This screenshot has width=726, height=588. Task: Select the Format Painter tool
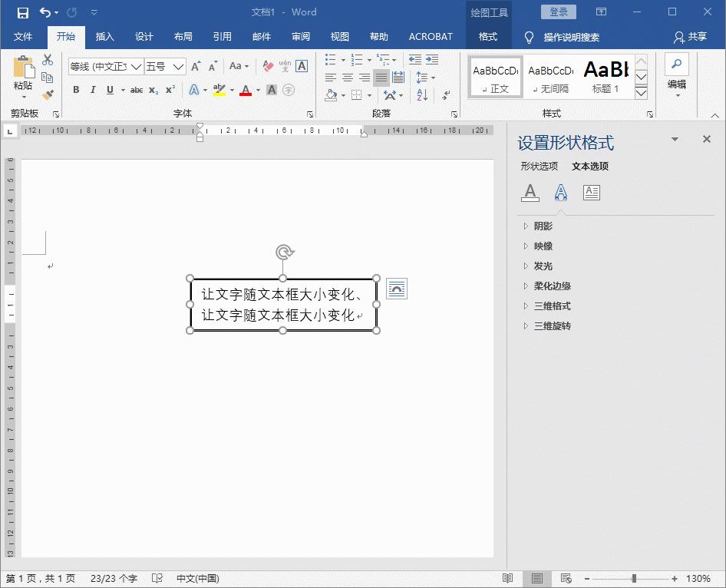point(46,94)
